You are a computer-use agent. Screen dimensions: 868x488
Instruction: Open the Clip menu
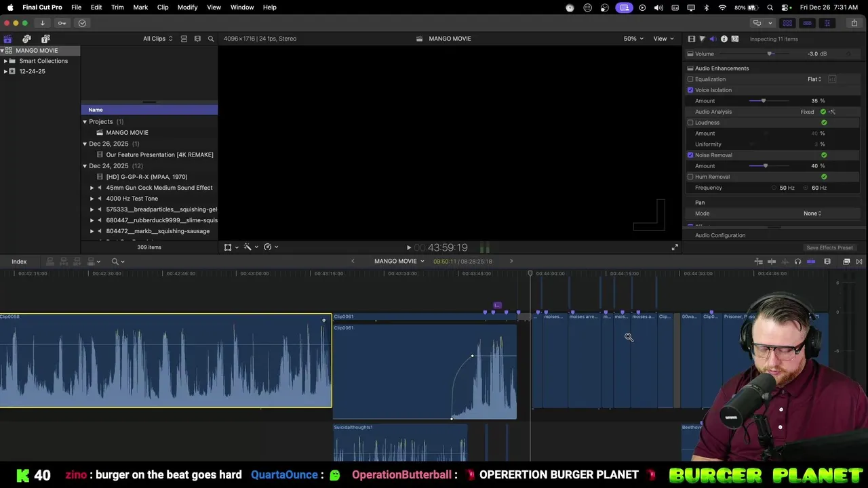[163, 7]
